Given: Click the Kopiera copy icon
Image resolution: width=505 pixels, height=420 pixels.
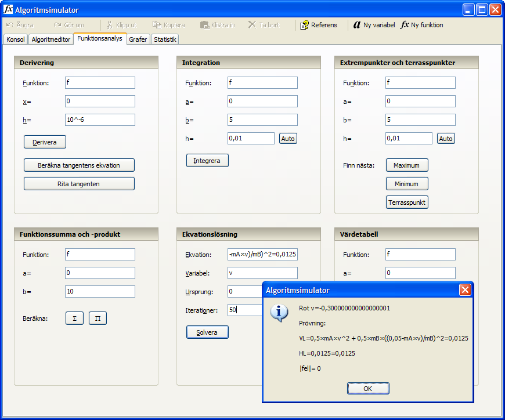Looking at the screenshot, I should coord(157,25).
